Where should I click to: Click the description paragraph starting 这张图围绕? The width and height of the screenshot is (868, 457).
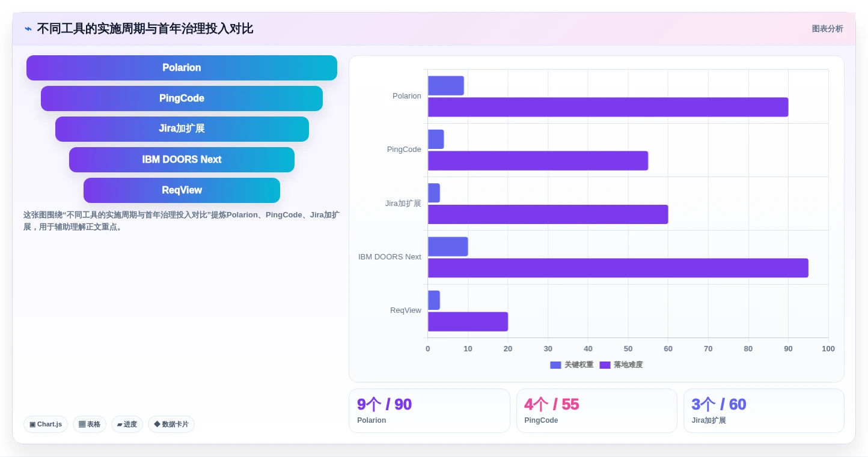pos(182,221)
